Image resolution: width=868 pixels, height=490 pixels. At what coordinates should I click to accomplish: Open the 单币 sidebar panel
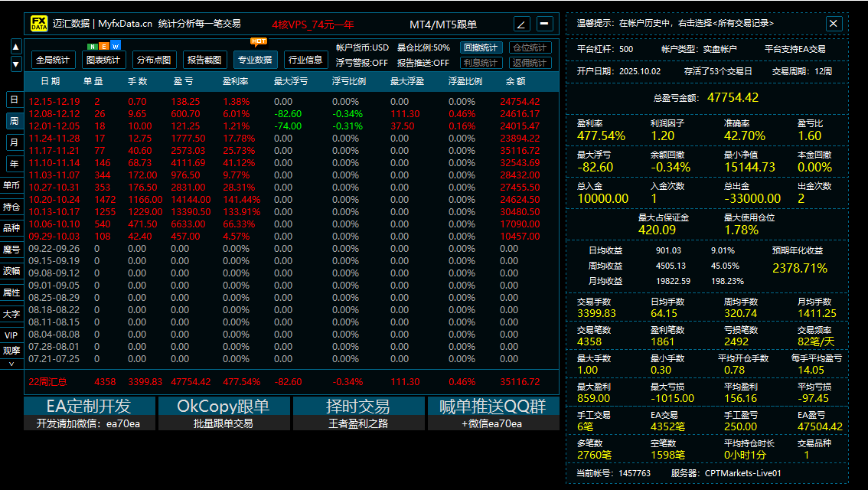click(x=11, y=185)
